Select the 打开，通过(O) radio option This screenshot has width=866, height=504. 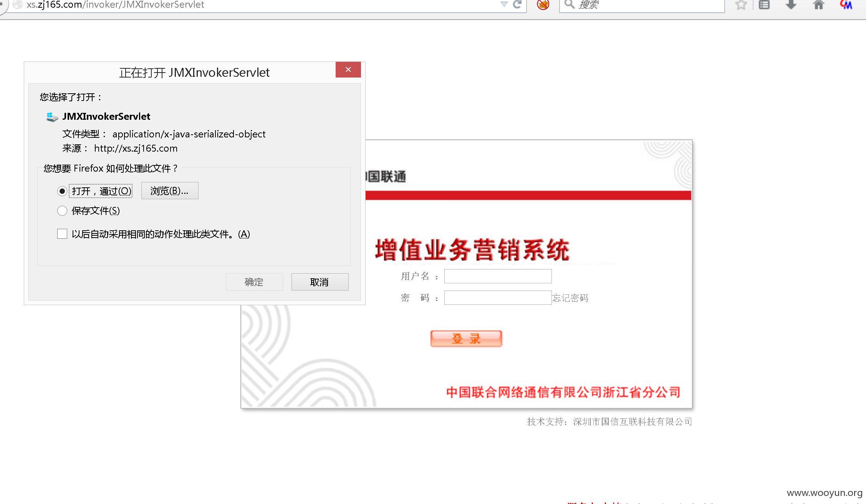[x=62, y=191]
